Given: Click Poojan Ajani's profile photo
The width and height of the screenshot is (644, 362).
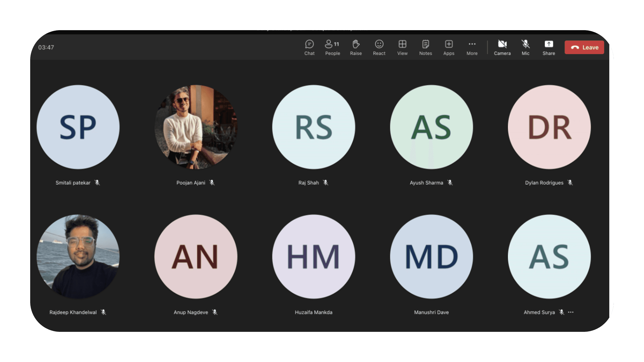Looking at the screenshot, I should 196,127.
